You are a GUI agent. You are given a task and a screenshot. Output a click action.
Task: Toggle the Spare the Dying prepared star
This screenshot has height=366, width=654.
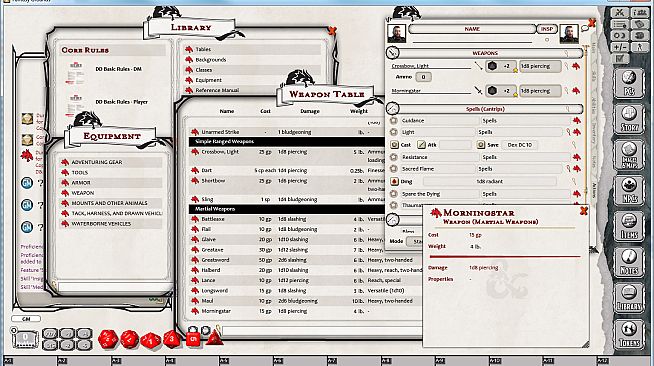click(393, 193)
